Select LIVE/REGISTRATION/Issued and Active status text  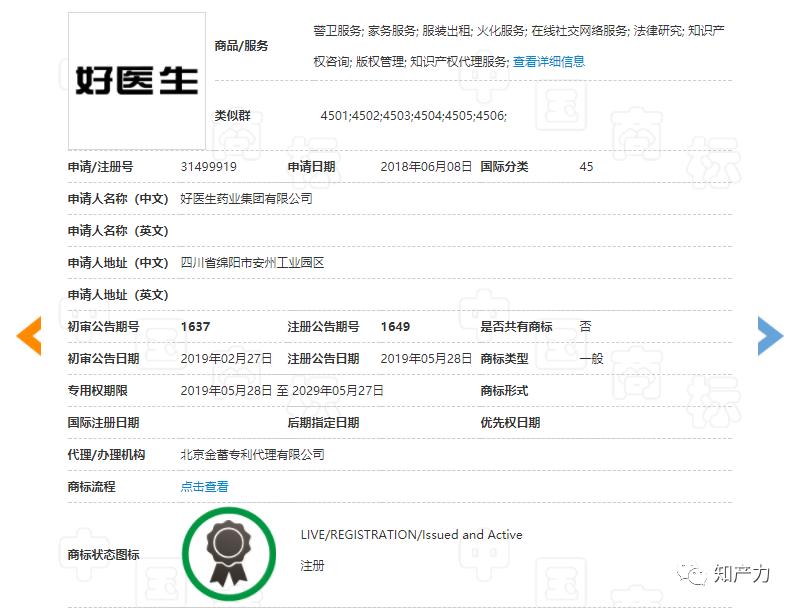[412, 535]
